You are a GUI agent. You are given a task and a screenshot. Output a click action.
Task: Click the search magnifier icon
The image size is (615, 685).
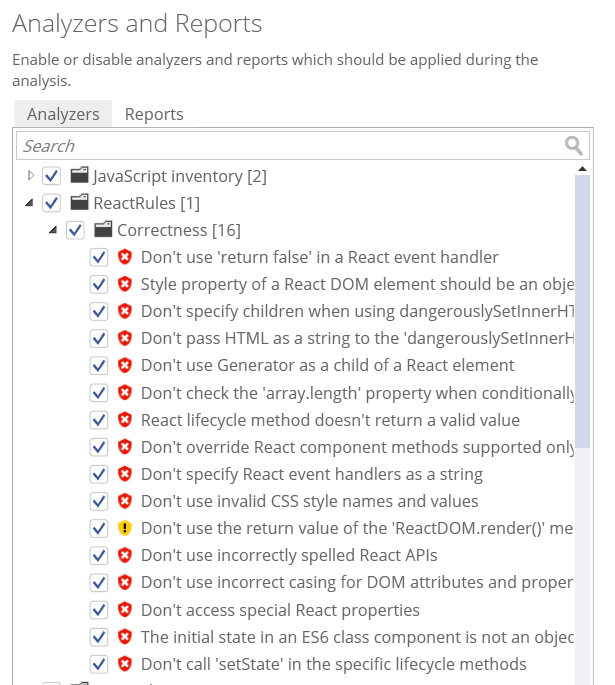tap(574, 145)
